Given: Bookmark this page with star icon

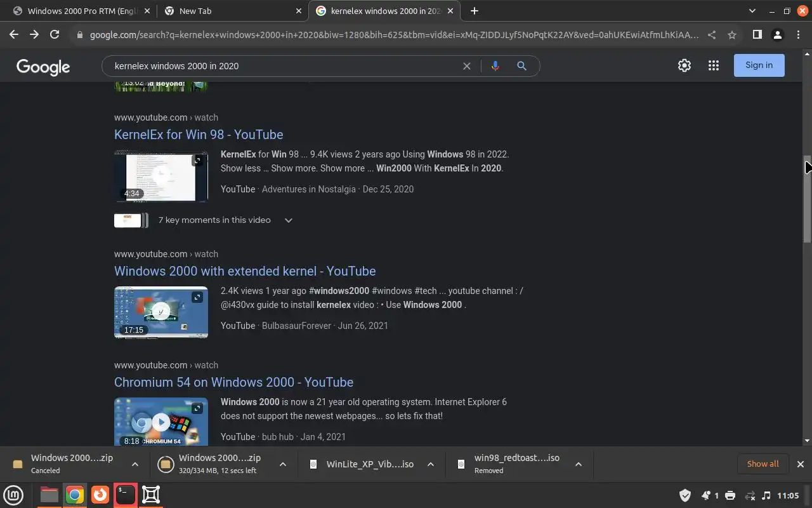Looking at the screenshot, I should 732,35.
